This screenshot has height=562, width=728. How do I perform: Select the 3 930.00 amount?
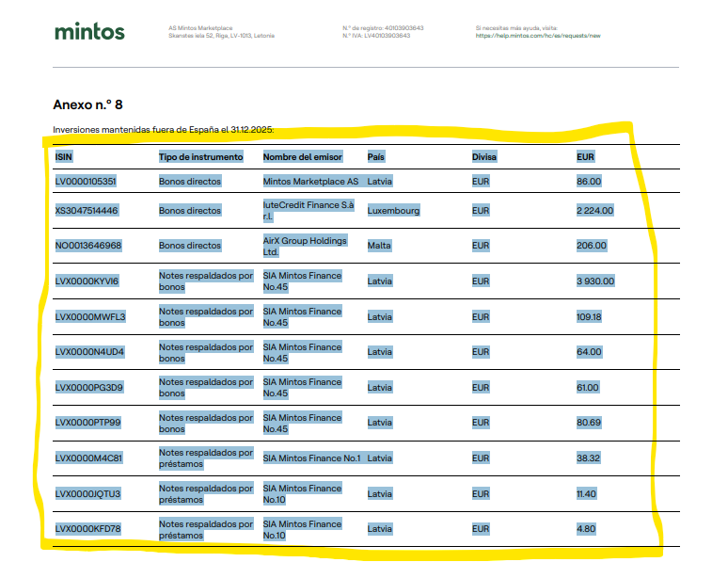594,281
